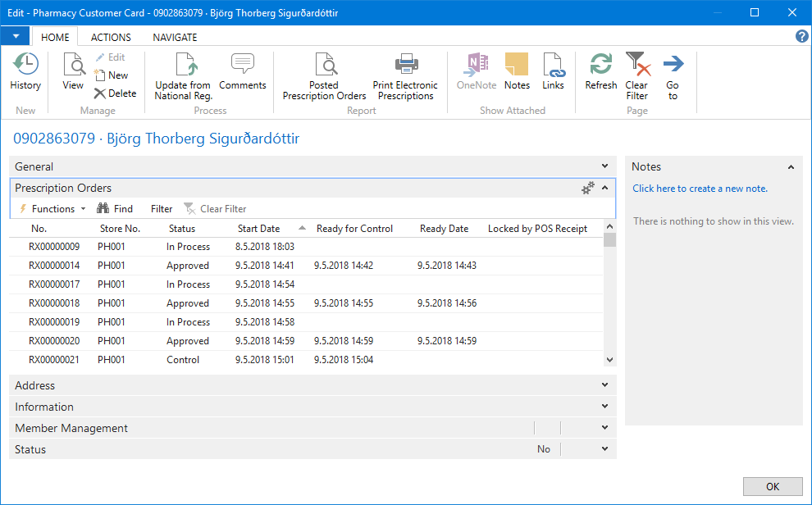Screen dimensions: 812x505
Task: Click Update from National Reg. icon
Action: click(x=183, y=76)
